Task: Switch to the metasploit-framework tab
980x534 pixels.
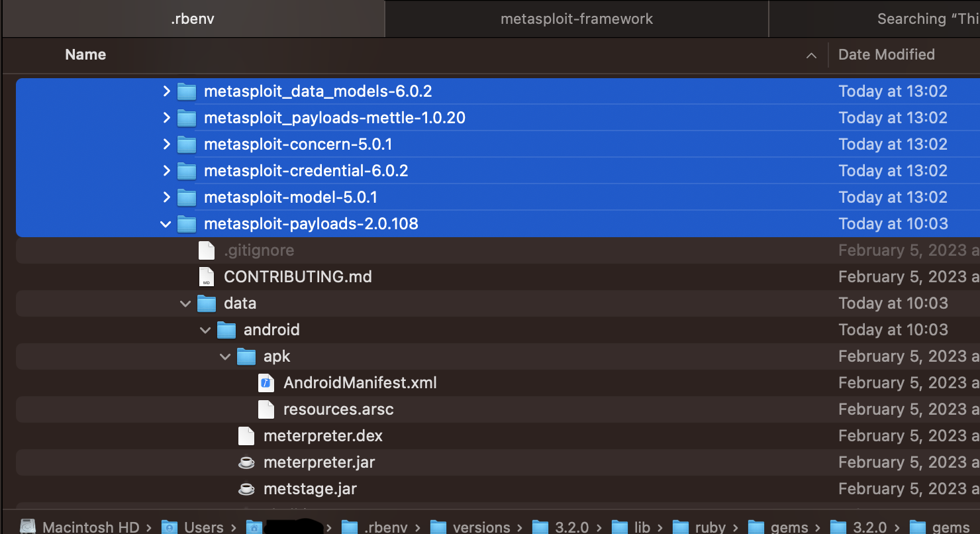Action: pyautogui.click(x=576, y=19)
